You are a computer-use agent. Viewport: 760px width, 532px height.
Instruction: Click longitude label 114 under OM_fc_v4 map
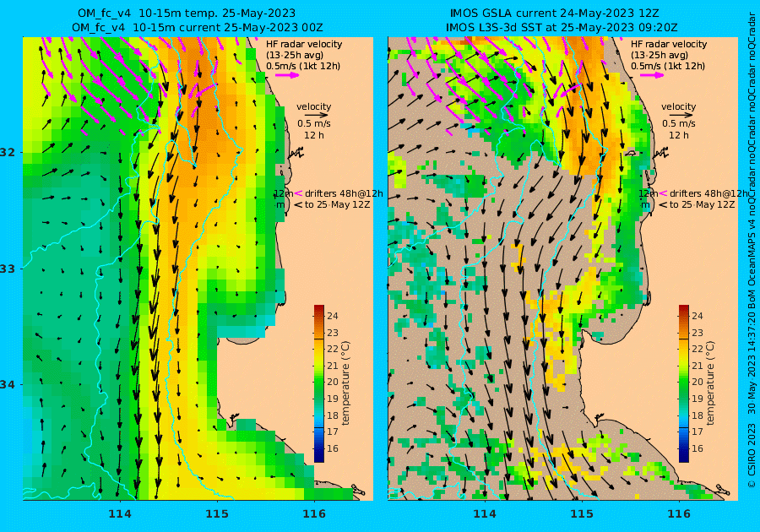coord(120,514)
